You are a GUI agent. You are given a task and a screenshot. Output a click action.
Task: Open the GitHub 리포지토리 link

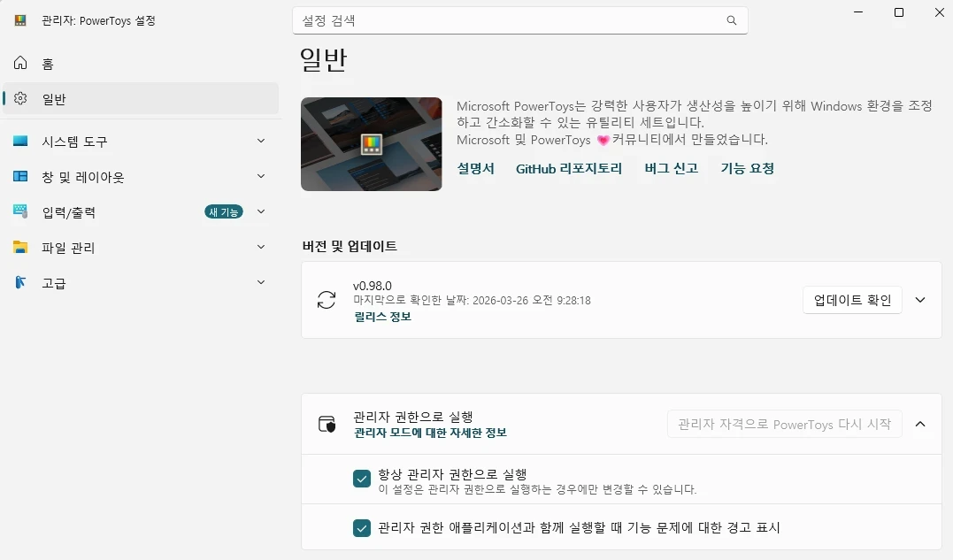point(569,168)
